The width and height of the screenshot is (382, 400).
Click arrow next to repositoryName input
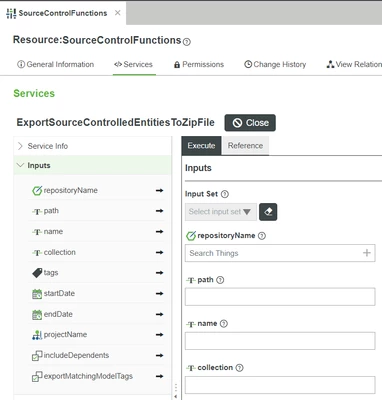tap(159, 191)
